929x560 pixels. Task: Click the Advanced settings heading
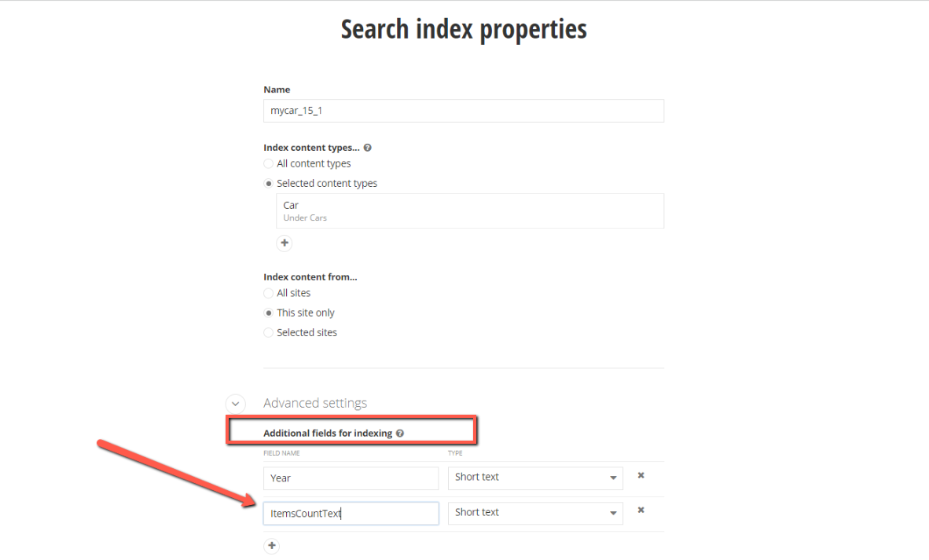point(315,403)
